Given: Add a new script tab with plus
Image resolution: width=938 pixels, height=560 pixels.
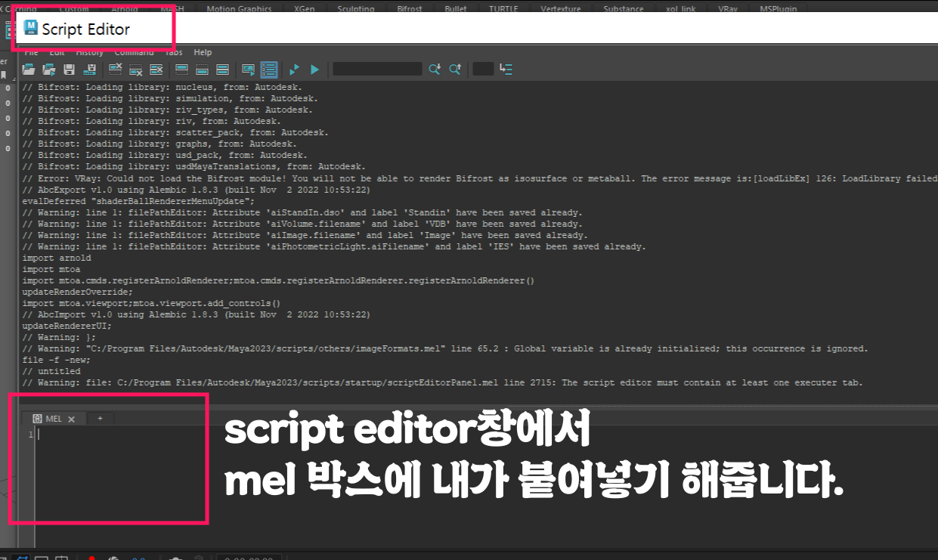Looking at the screenshot, I should pyautogui.click(x=100, y=419).
